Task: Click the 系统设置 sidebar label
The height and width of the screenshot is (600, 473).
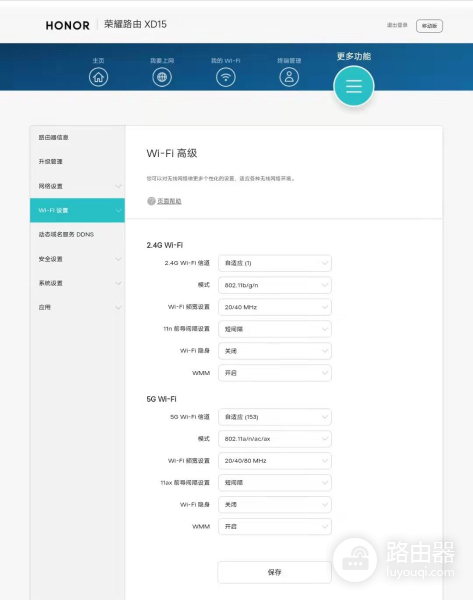Action: pos(50,283)
